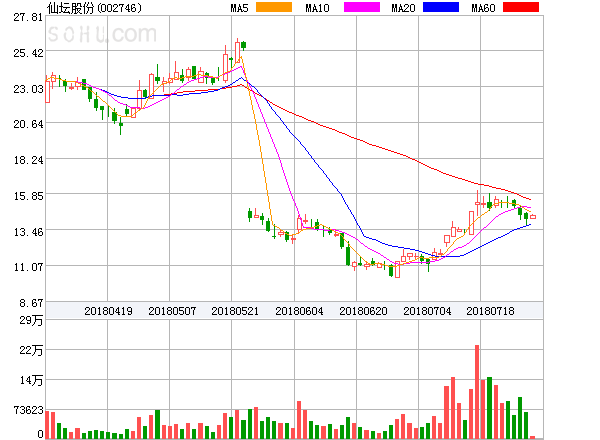600x440 pixels.
Task: Click the MA60 legend label
Action: click(483, 8)
